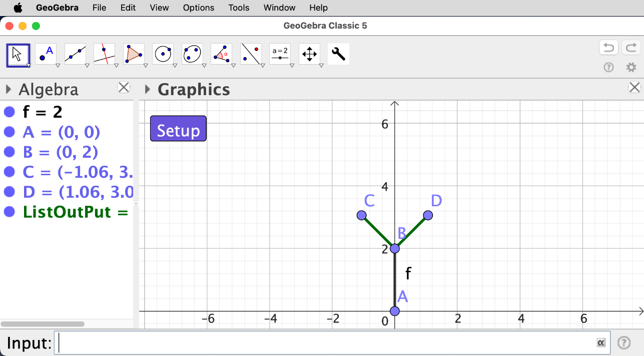Expand the Graphics view style bar

147,90
